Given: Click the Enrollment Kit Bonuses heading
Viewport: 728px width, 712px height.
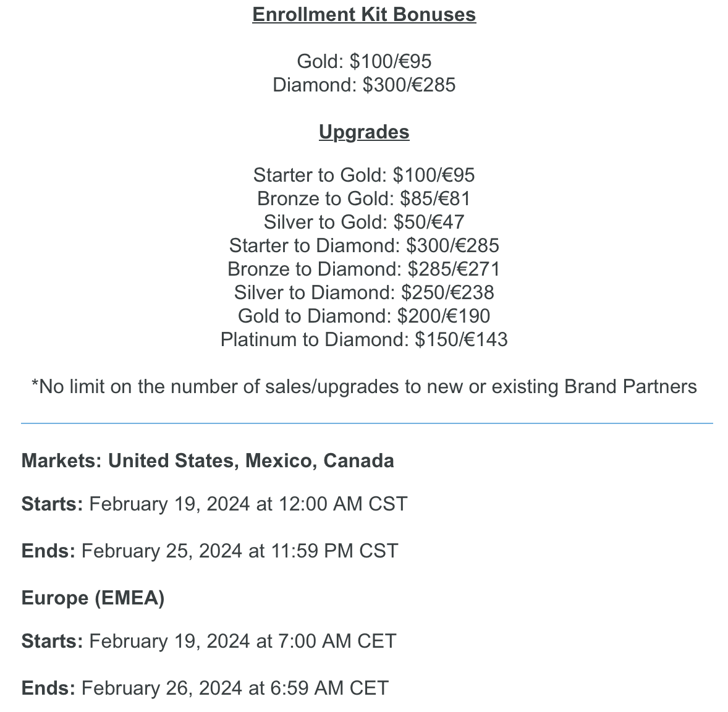Looking at the screenshot, I should 364,15.
